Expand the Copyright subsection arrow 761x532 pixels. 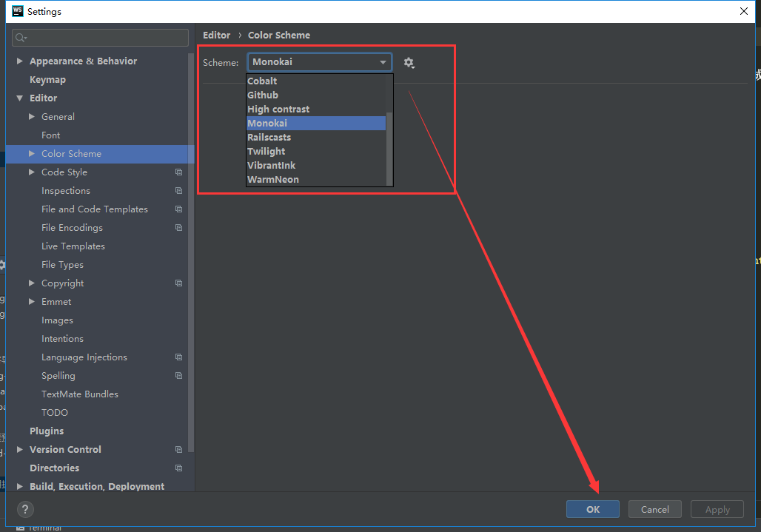[32, 283]
